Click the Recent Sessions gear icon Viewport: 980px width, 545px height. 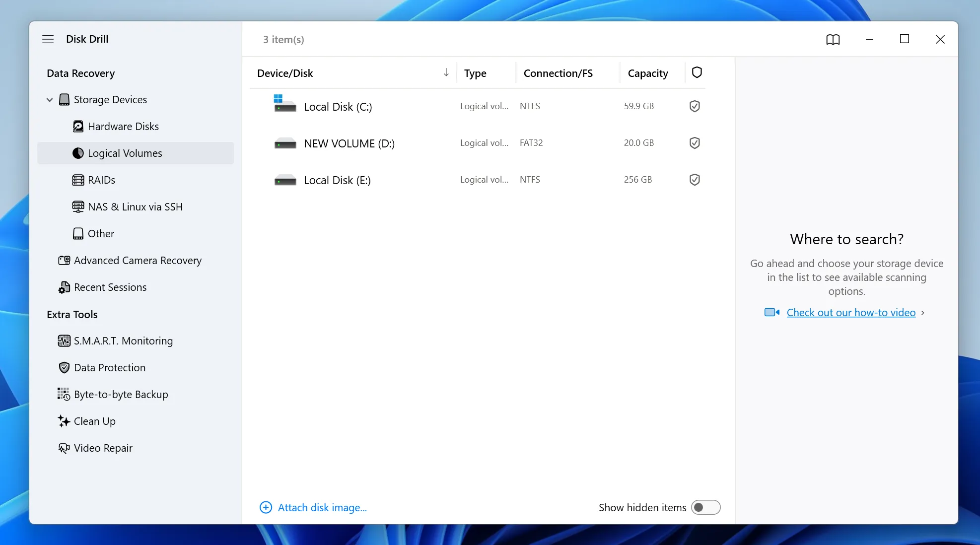pos(64,287)
